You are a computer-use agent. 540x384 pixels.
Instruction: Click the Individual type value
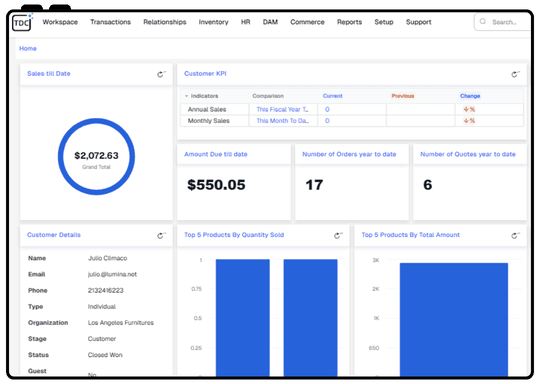coord(102,307)
